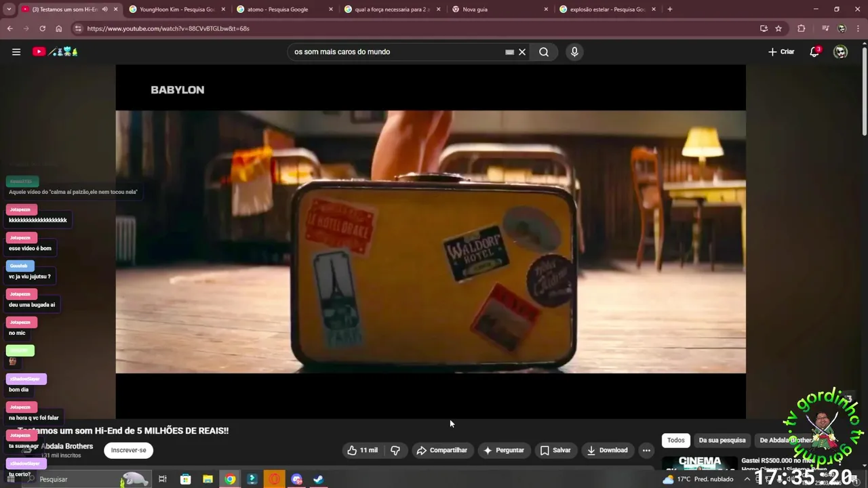Image resolution: width=868 pixels, height=488 pixels.
Task: Open the Criar upload menu
Action: pyautogui.click(x=781, y=52)
